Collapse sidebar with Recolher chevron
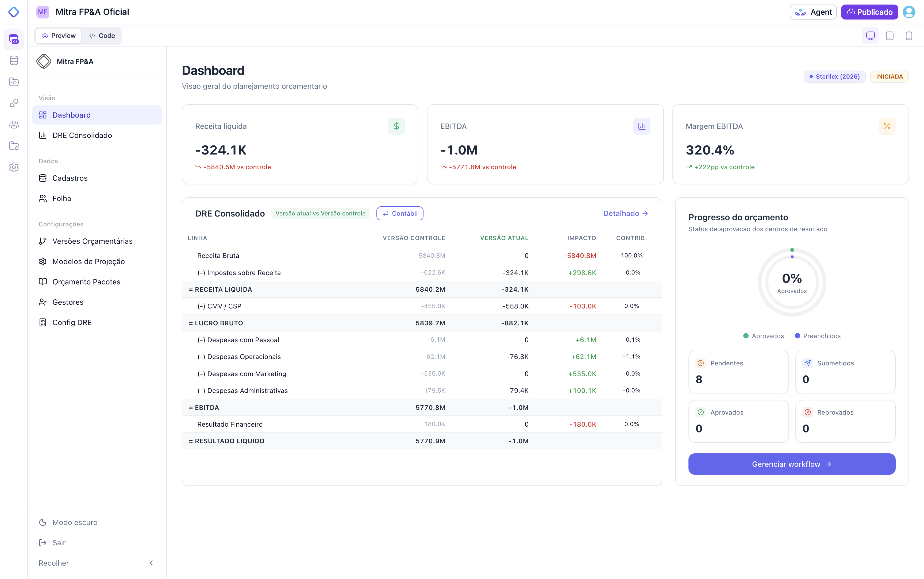 pyautogui.click(x=151, y=563)
